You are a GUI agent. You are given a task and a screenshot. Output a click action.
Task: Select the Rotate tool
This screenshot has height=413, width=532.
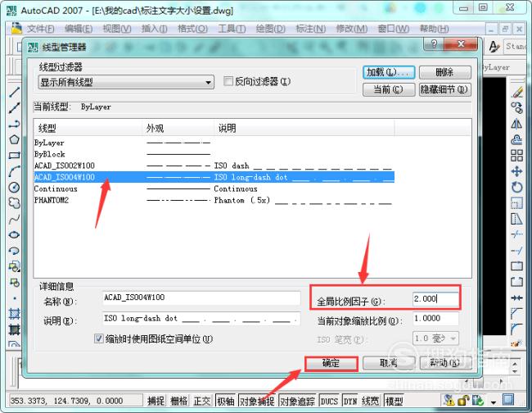pos(516,187)
